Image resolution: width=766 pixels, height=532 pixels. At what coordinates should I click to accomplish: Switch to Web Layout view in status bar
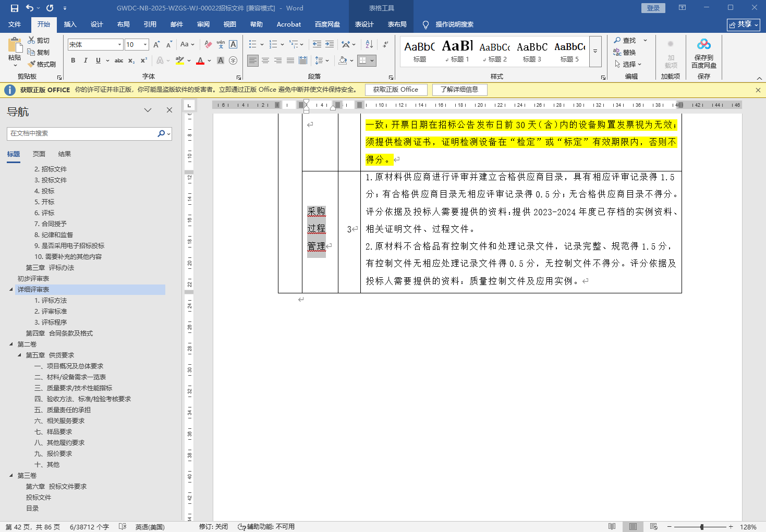(x=654, y=527)
